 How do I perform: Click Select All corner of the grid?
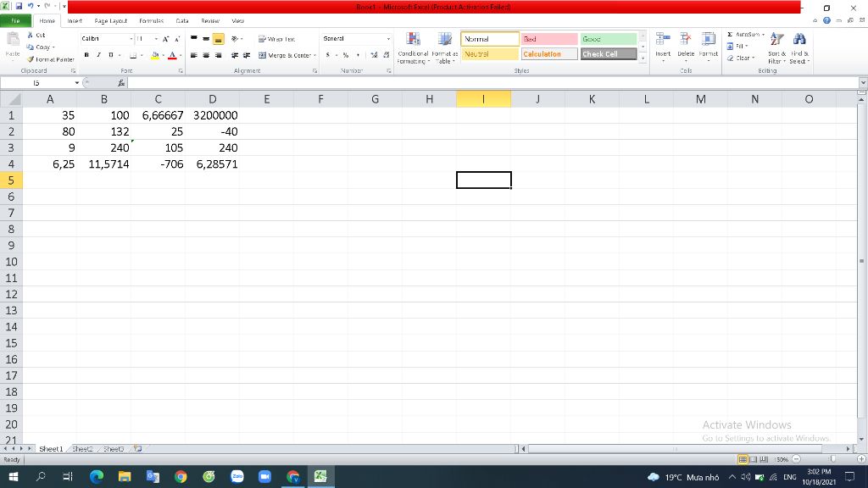pos(11,99)
